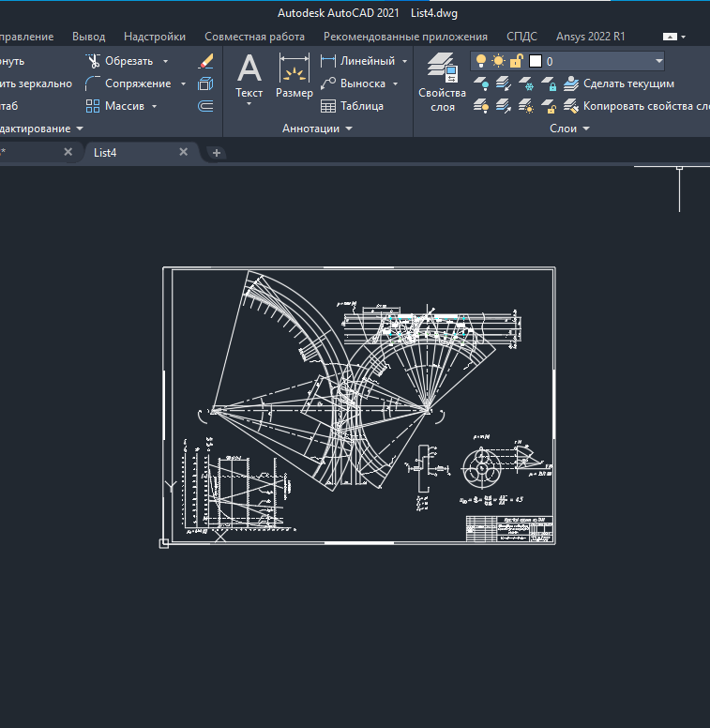Select the Trim (Обрезать) scissors tool
The width and height of the screenshot is (710, 728).
(x=94, y=61)
